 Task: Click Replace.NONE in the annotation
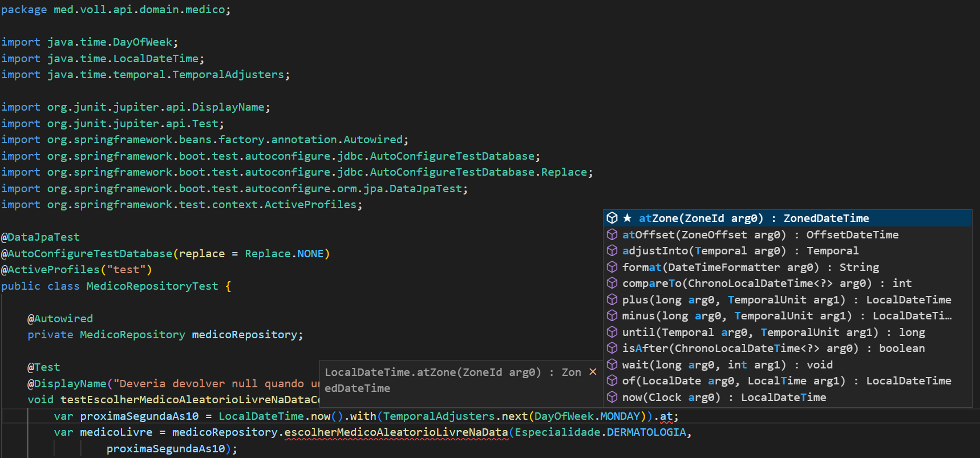pos(284,254)
